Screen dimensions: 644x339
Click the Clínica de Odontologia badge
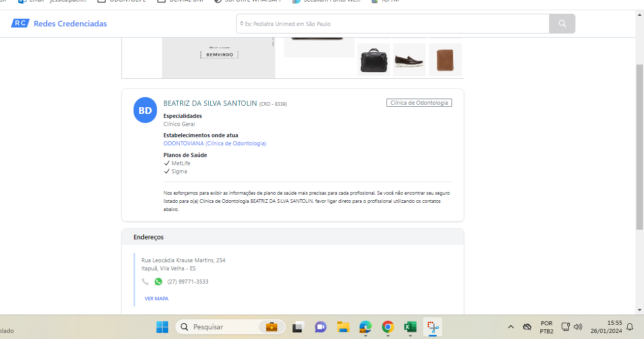pyautogui.click(x=419, y=103)
